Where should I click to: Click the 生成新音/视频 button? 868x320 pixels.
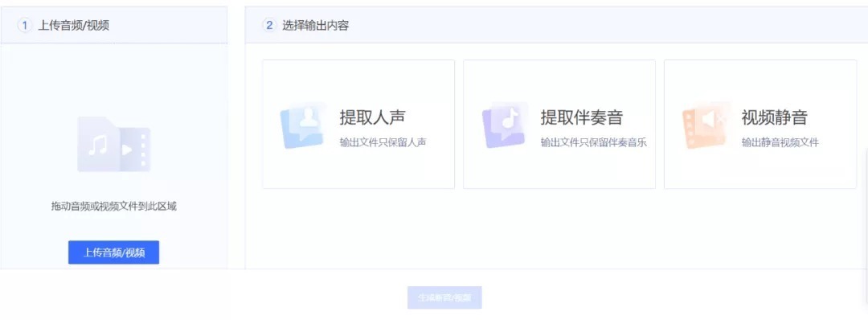[x=444, y=297]
